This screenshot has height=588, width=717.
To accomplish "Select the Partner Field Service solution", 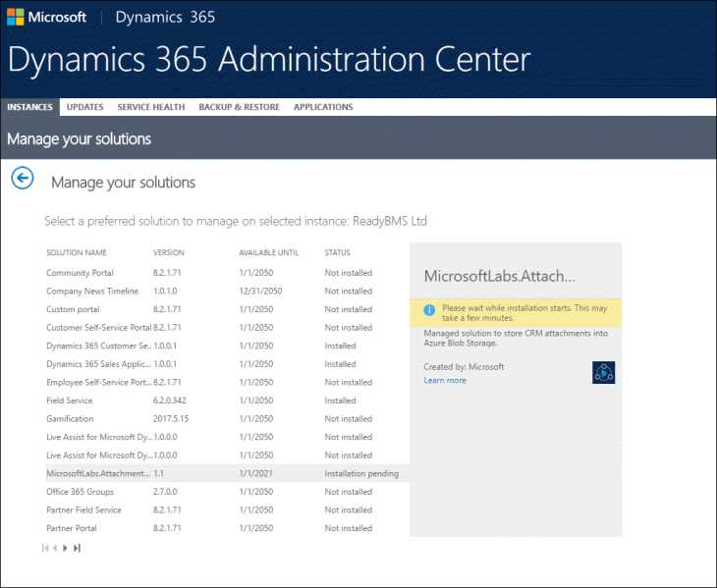I will 227,509.
